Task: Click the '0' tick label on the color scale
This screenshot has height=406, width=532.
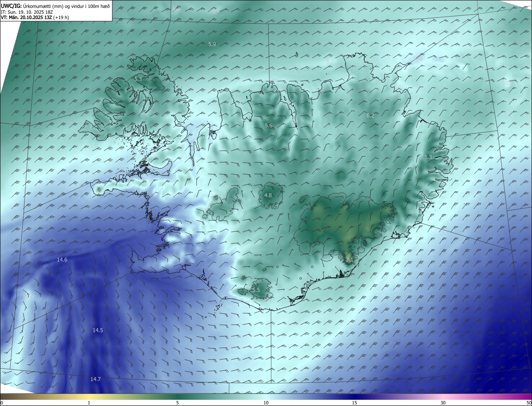Action: point(2,403)
